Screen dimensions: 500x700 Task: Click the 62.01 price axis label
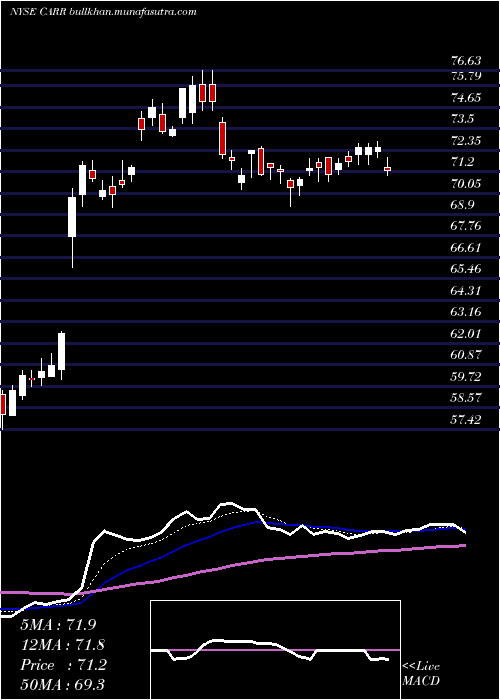467,333
